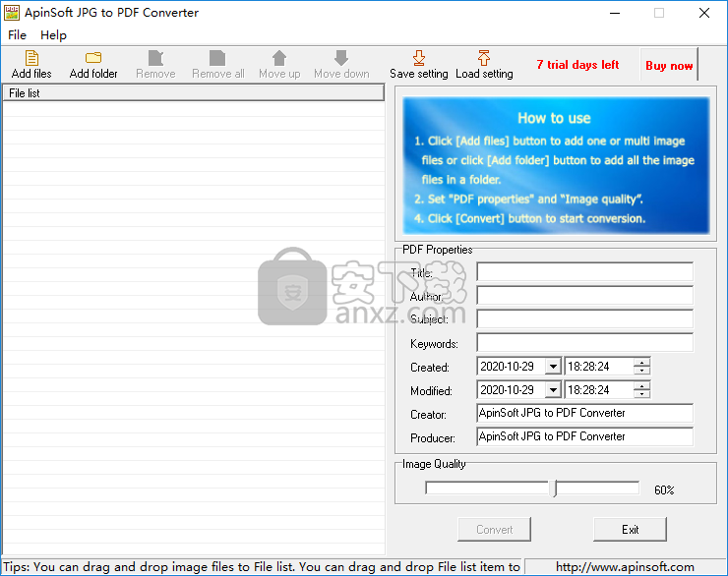
Task: Click the Remove all toolbar icon
Action: point(217,58)
